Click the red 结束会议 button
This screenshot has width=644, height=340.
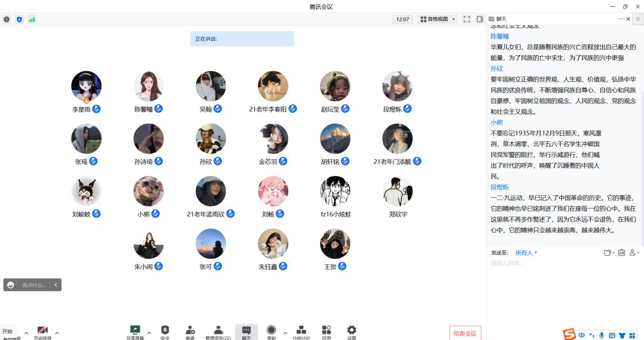[465, 333]
